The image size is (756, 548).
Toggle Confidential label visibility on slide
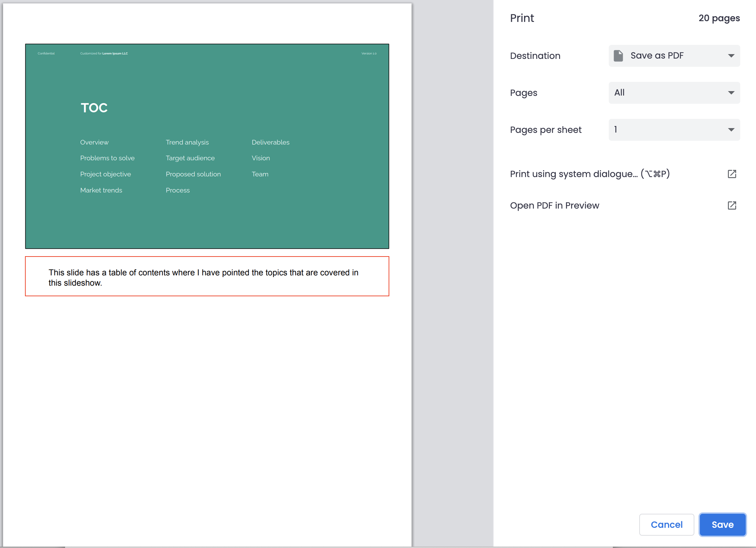click(46, 53)
